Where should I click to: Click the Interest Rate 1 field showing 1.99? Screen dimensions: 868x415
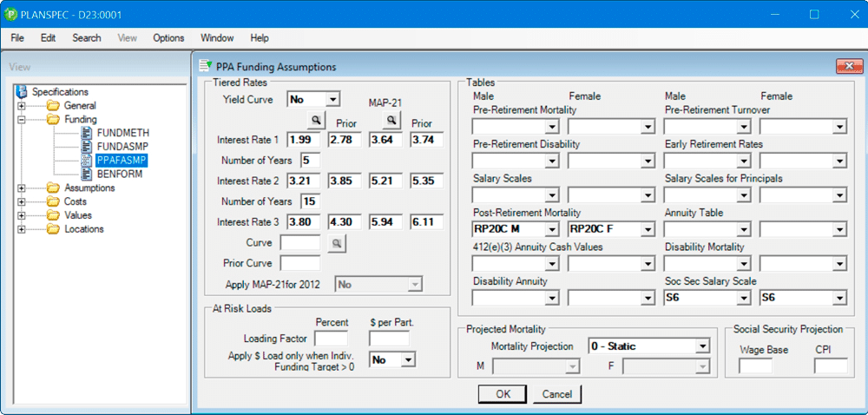(304, 140)
